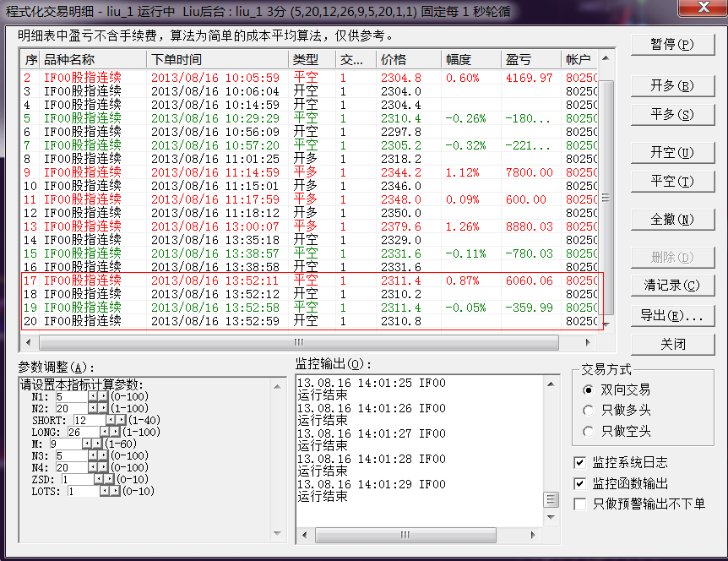This screenshot has height=561, width=728.
Task: Decrease ZSD with its left arrow
Action: pos(99,479)
